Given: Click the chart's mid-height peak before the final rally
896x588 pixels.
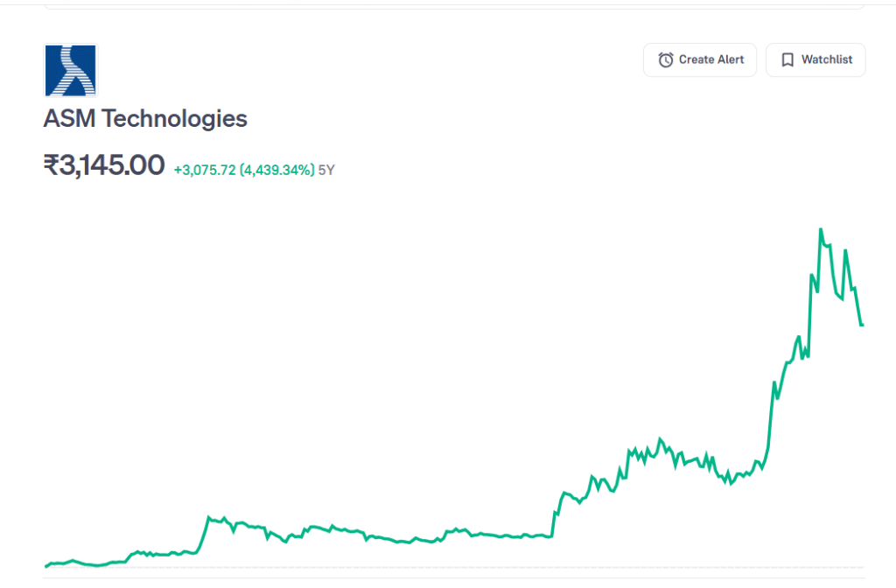Looking at the screenshot, I should pyautogui.click(x=660, y=438).
